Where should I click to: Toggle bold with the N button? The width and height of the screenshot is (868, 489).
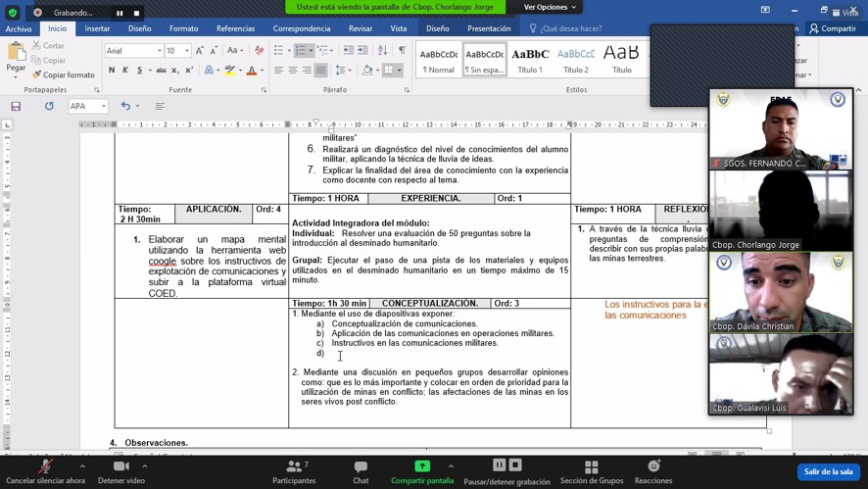coord(112,70)
